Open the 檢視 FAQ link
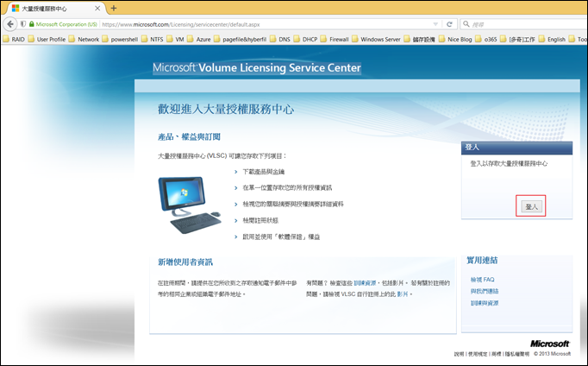Viewport: 588px width, 366px height. pos(482,280)
